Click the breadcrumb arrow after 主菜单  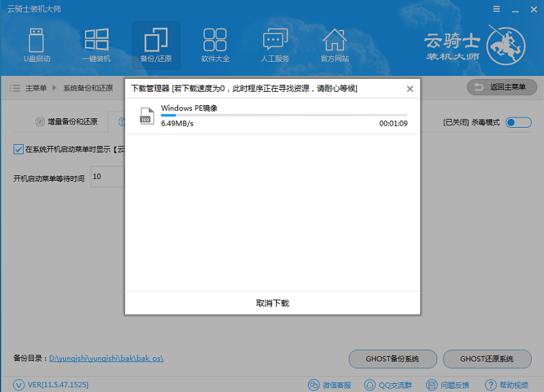[54, 88]
